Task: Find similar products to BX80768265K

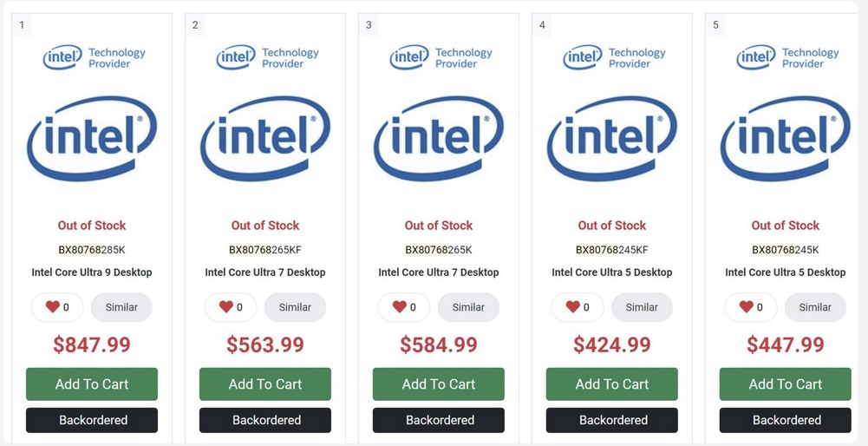Action: pos(468,307)
